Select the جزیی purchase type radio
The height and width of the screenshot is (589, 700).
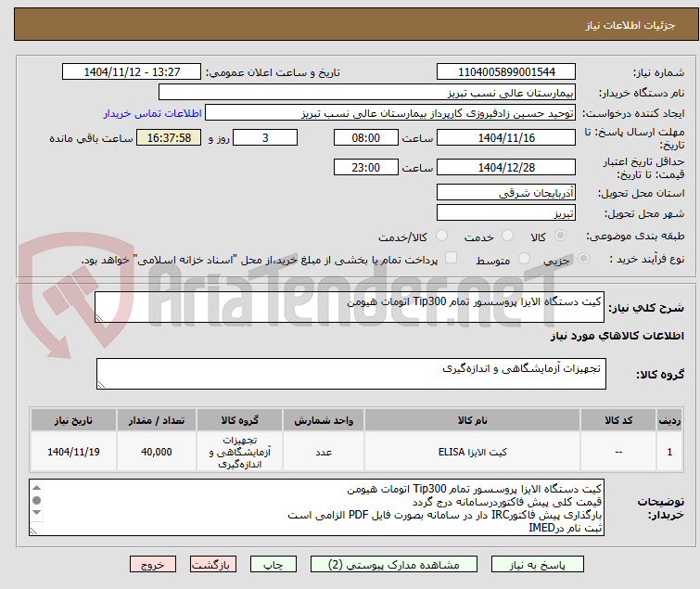coord(583,259)
